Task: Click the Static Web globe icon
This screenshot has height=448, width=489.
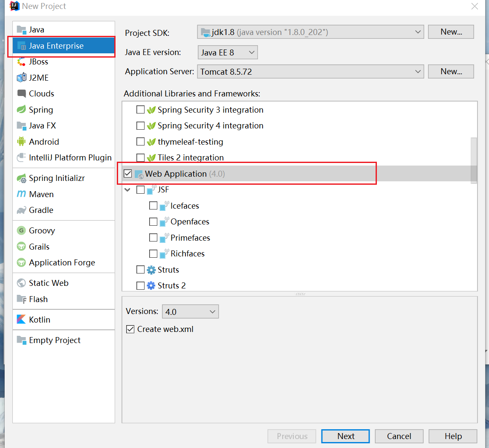Action: click(x=21, y=283)
